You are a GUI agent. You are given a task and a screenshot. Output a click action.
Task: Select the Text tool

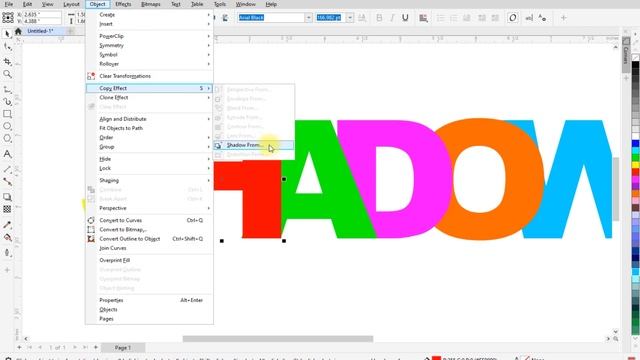point(7,154)
